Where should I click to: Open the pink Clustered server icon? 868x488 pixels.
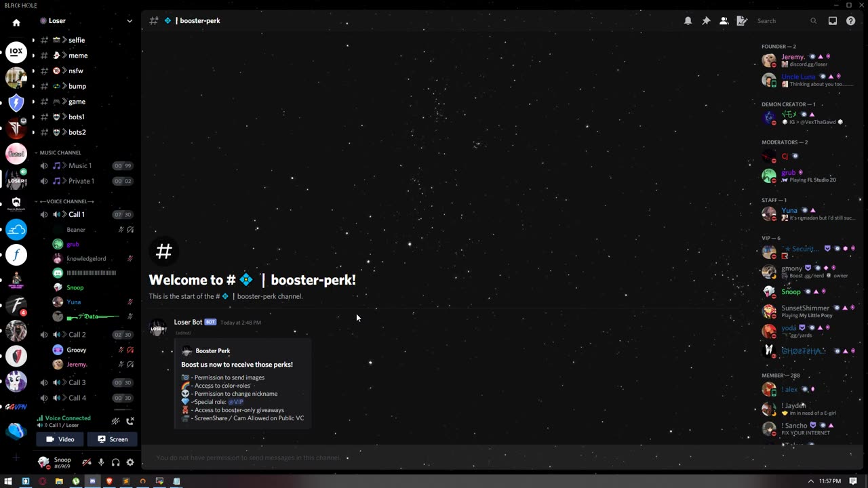tap(16, 154)
